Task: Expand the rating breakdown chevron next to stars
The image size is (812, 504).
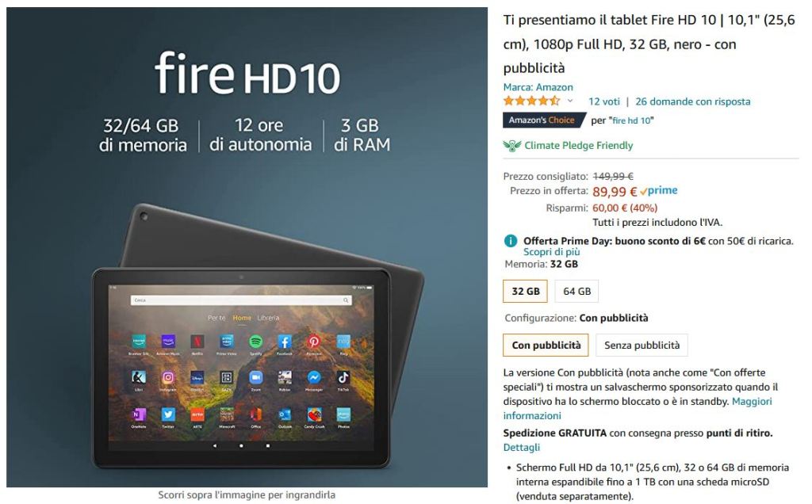Action: pos(570,101)
